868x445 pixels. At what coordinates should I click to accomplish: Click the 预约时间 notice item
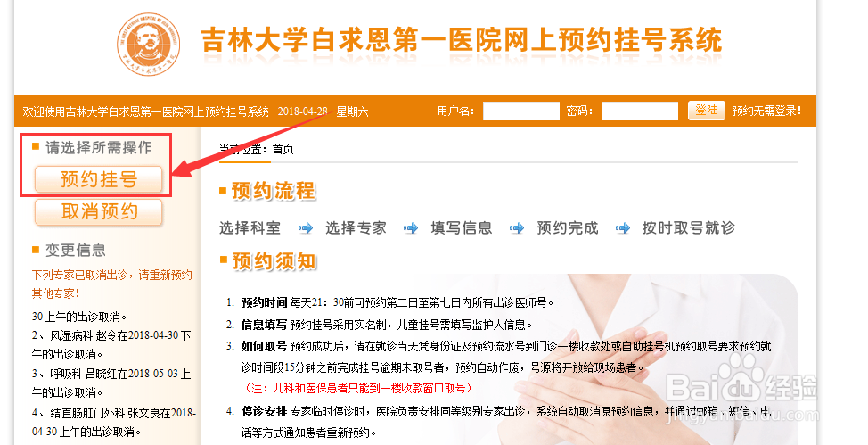pyautogui.click(x=397, y=302)
